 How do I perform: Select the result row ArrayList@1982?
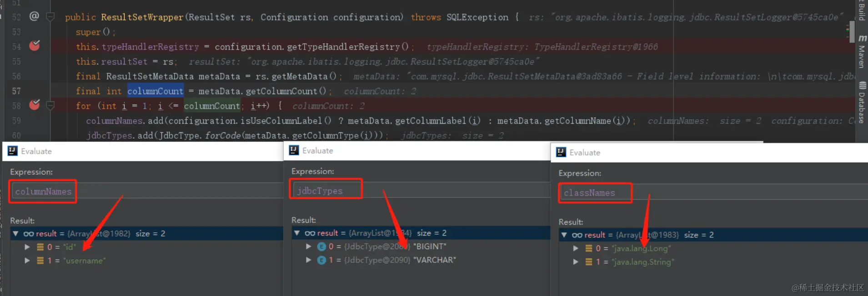[146, 234]
